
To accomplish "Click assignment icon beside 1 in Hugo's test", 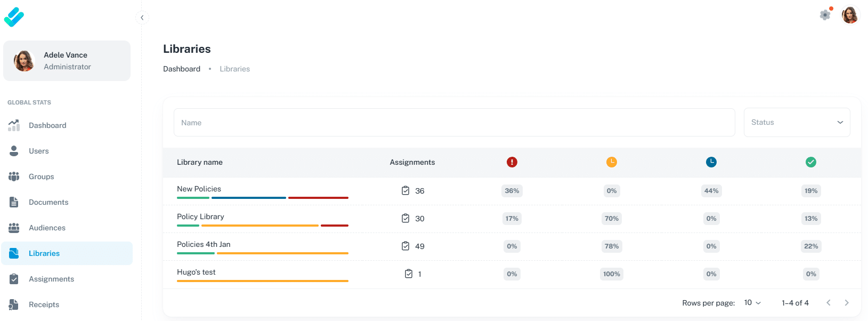I will click(x=409, y=274).
